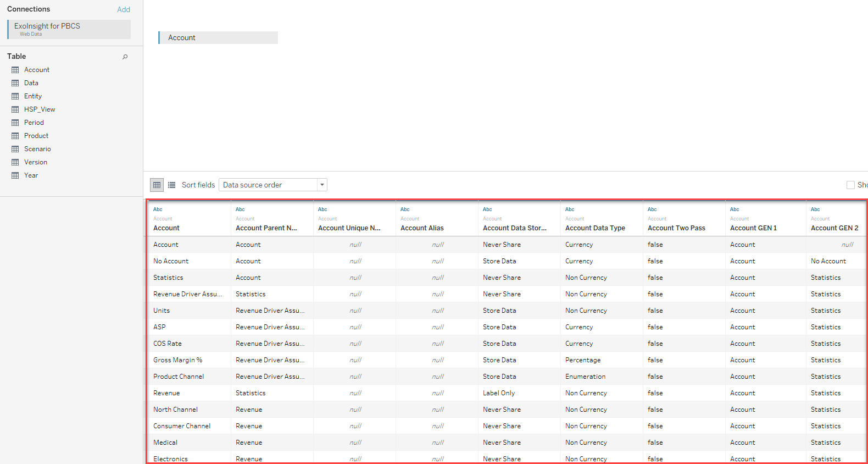
Task: Change the Abc data type of Account Data Storage column
Action: click(x=487, y=209)
